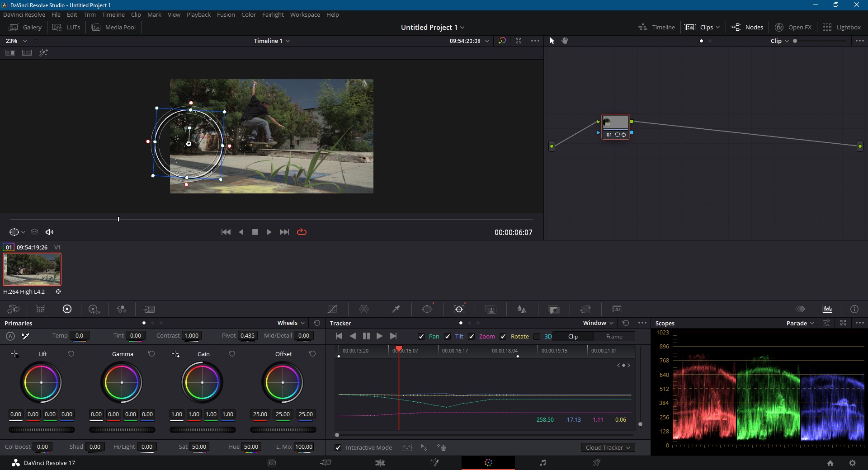Screen dimensions: 868x470
Task: Play the viewer clip forward
Action: point(269,232)
